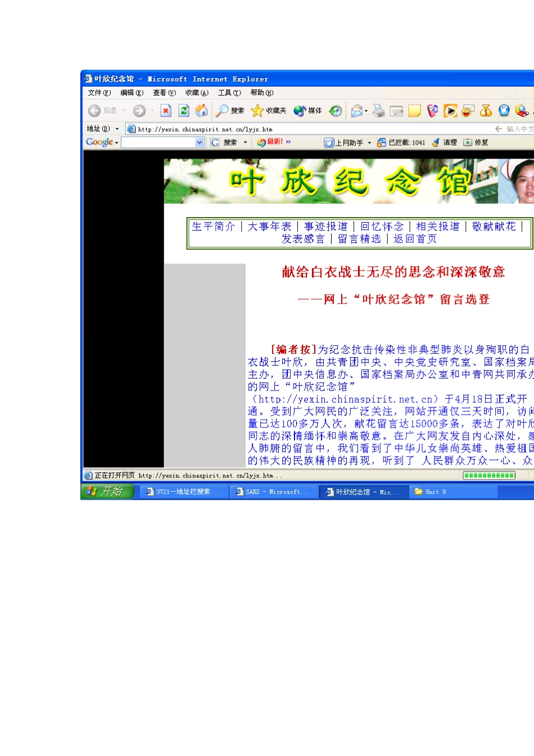Click the money bag icon in toolbar

point(486,111)
